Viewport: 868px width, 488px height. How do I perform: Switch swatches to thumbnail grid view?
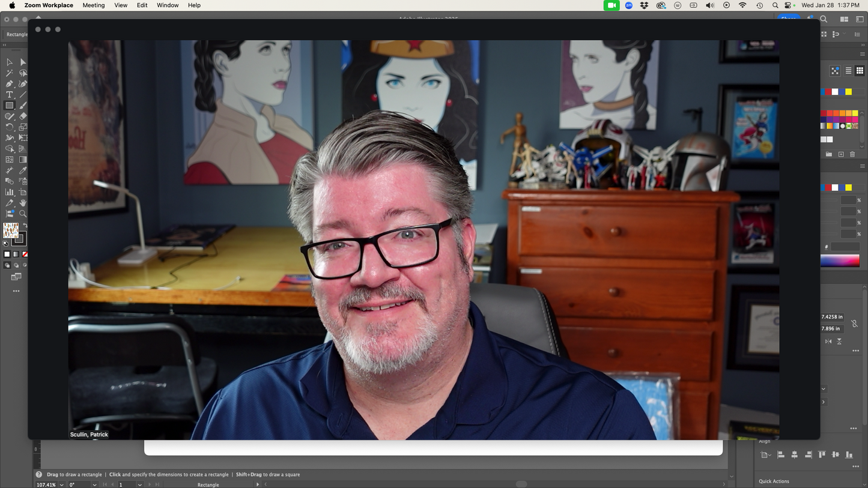pos(860,71)
